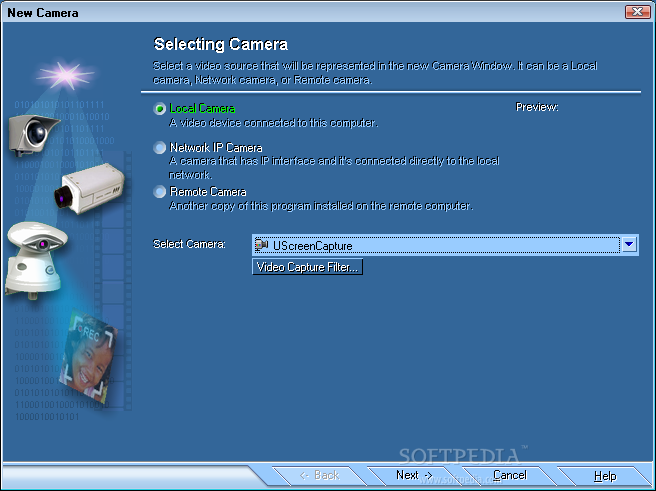Click 'A video device connected to this computer.' text
The image size is (656, 491).
(x=274, y=123)
